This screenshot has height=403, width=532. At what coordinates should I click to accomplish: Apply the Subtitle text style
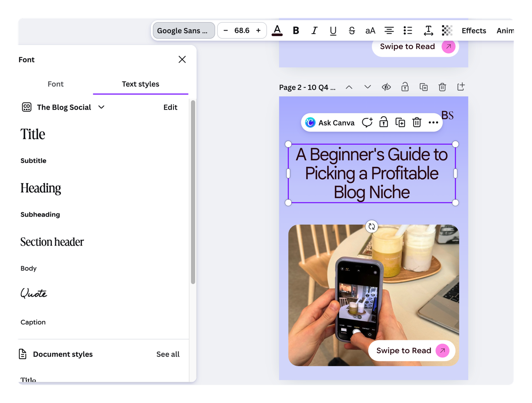click(34, 161)
